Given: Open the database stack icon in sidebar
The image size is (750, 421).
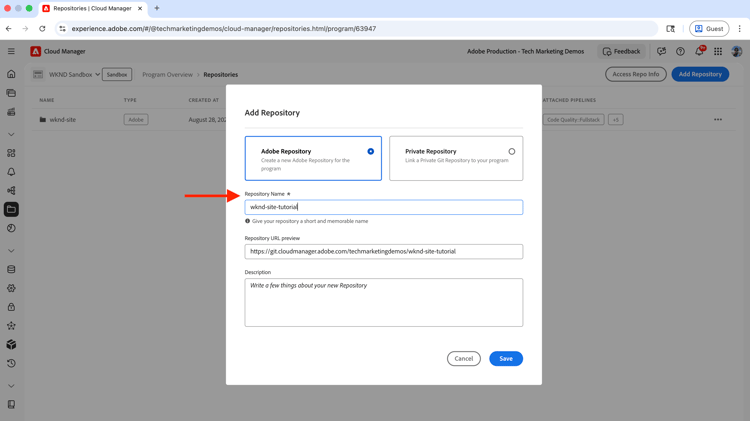Looking at the screenshot, I should coord(11,269).
